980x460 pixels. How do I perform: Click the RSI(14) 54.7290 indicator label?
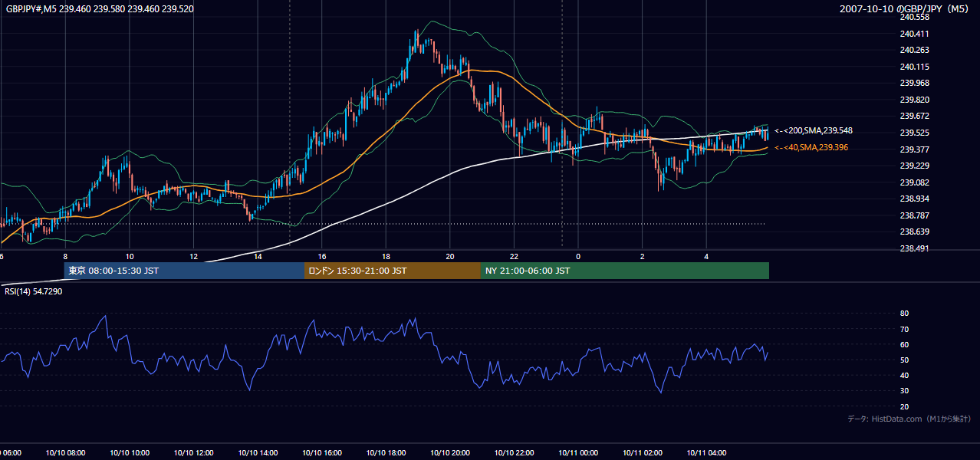[34, 291]
